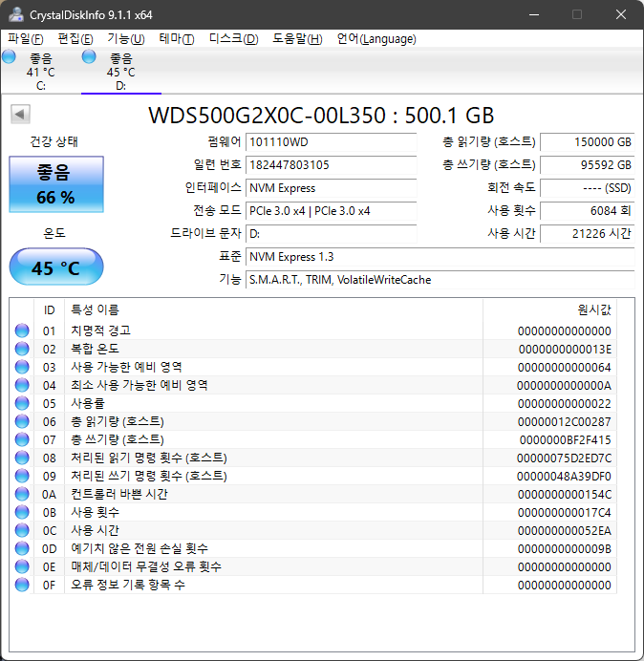Click status orb of row 09 처리된 쓰기 명령 횟수

22,476
